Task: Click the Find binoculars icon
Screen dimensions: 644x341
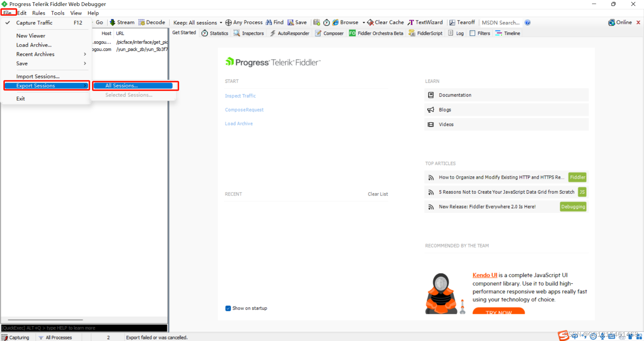Action: 269,22
